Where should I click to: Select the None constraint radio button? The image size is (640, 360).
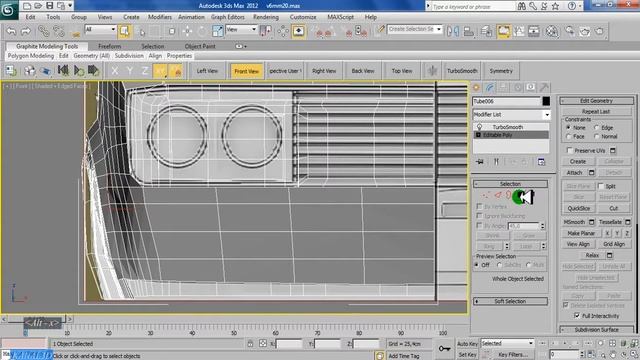click(568, 128)
